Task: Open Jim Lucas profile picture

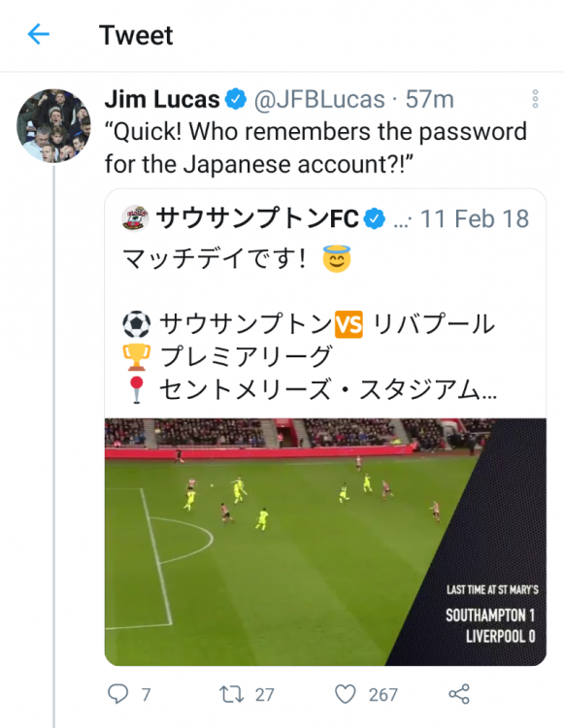Action: 53,125
